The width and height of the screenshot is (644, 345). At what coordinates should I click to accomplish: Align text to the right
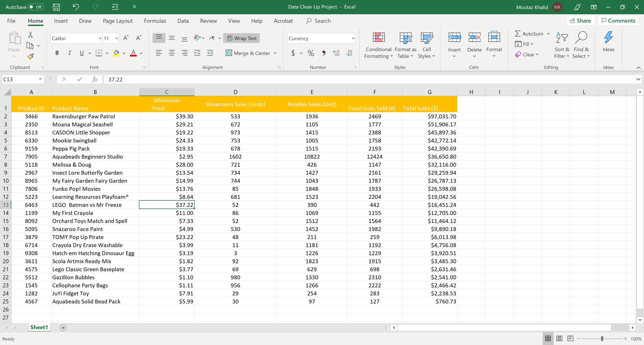184,53
